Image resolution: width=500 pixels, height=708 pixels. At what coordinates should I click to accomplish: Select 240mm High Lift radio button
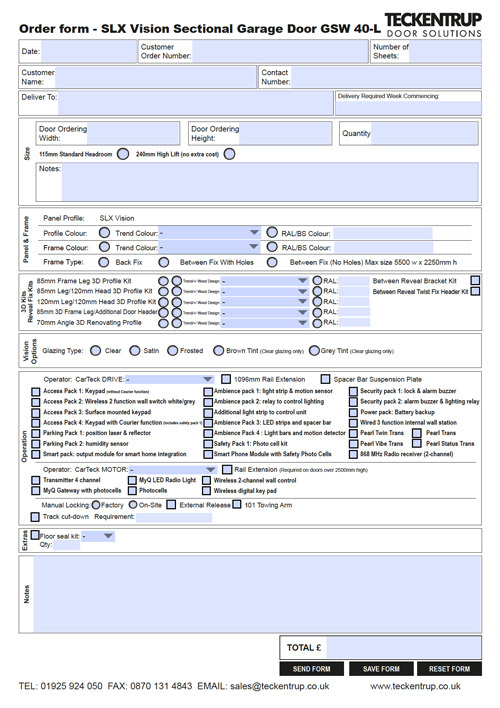coord(229,154)
